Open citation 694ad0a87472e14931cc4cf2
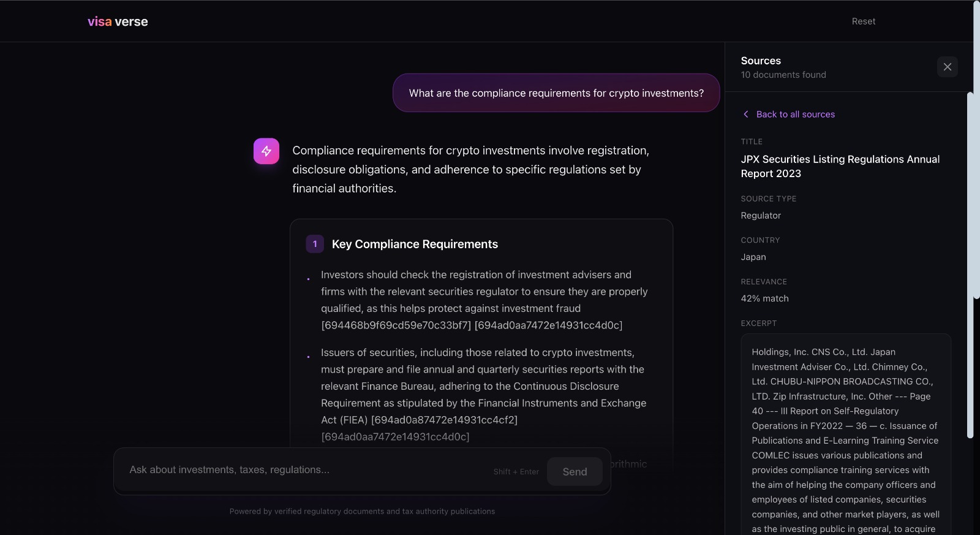Viewport: 980px width, 535px height. 444,420
